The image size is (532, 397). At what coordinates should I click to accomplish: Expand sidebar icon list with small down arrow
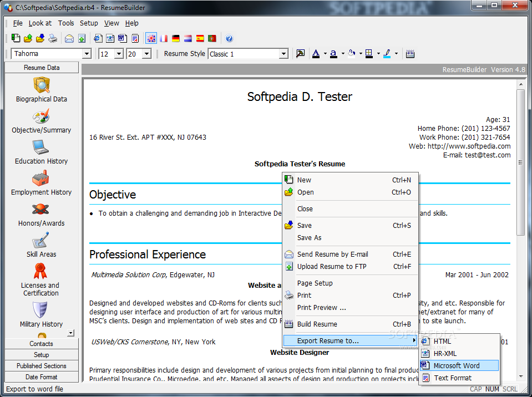tap(70, 333)
